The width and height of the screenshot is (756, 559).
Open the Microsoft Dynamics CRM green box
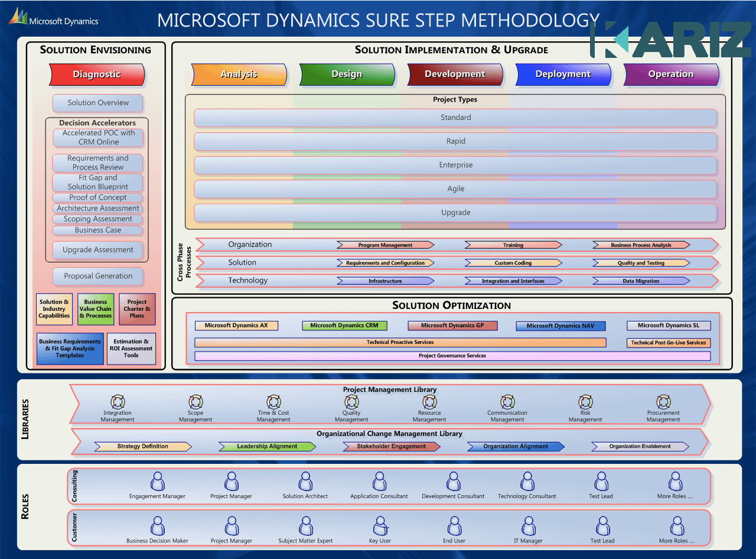(344, 326)
